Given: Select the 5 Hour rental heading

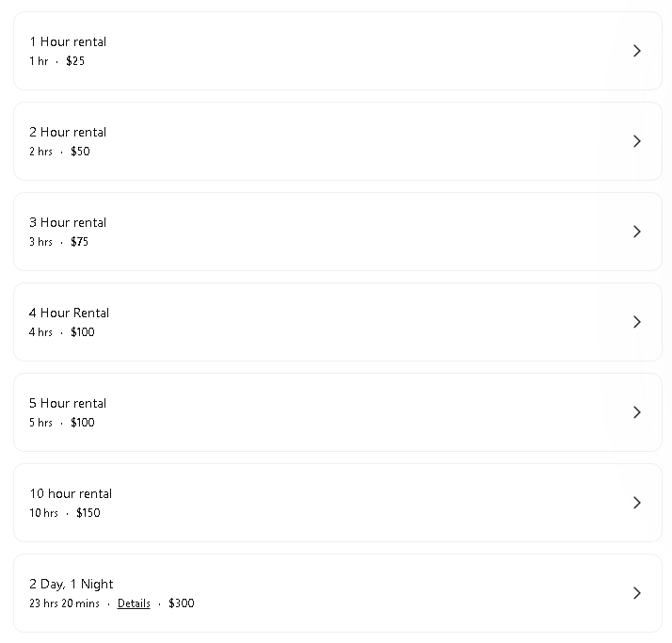Looking at the screenshot, I should pos(68,403).
